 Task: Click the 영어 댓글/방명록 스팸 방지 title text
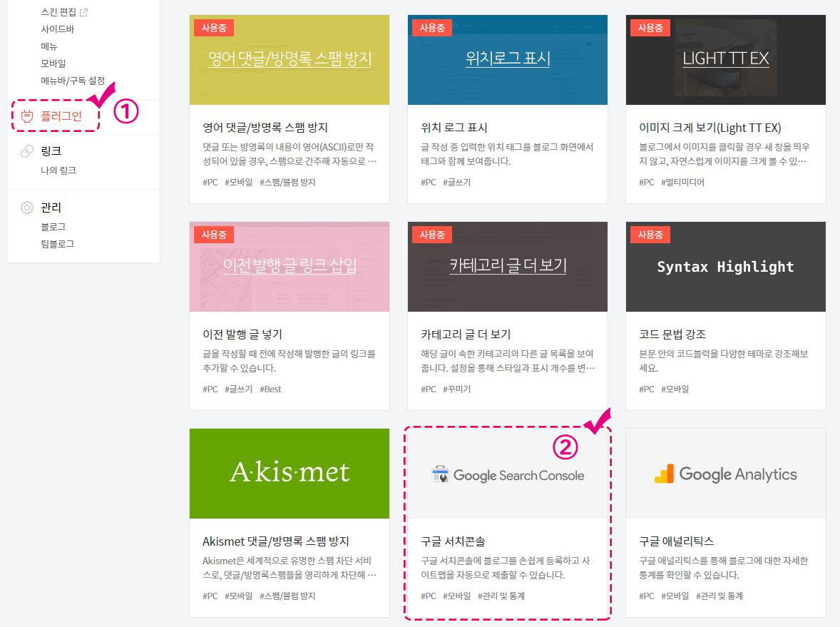[x=265, y=128]
